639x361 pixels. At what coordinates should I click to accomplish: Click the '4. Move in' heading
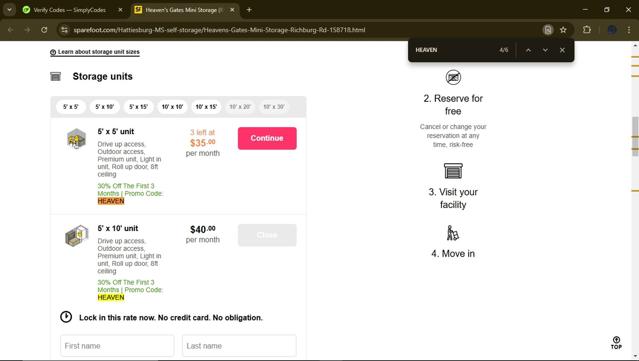(x=453, y=253)
